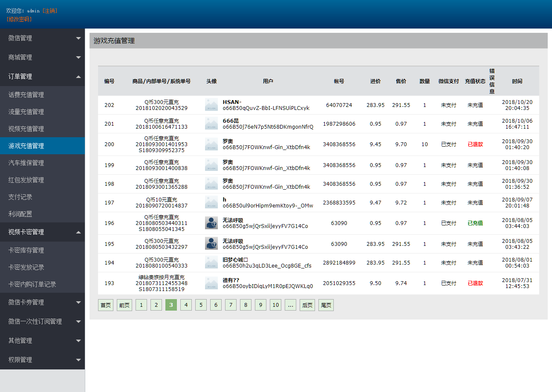Click user name 666昆 in row 201

coord(231,121)
